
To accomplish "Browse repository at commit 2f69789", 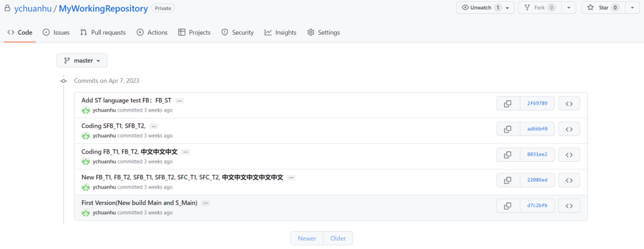I will click(x=569, y=103).
